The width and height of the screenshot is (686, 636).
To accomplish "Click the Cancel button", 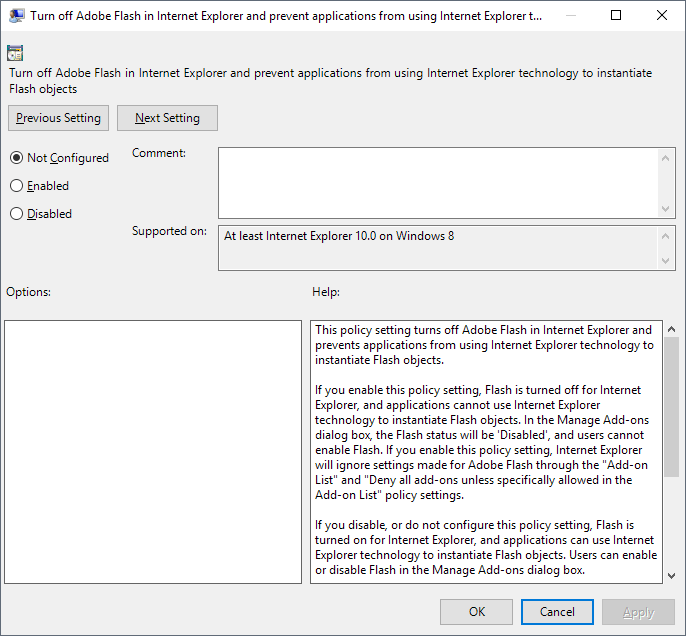I will pyautogui.click(x=557, y=612).
